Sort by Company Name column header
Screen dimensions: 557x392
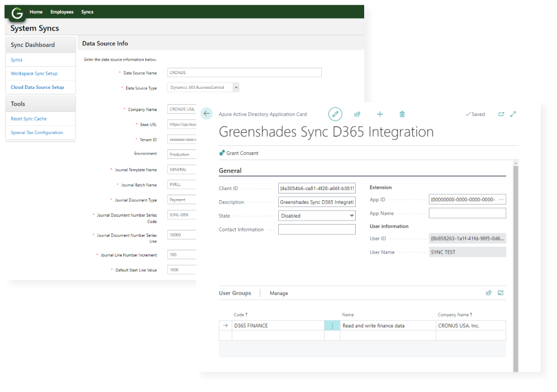(x=455, y=315)
